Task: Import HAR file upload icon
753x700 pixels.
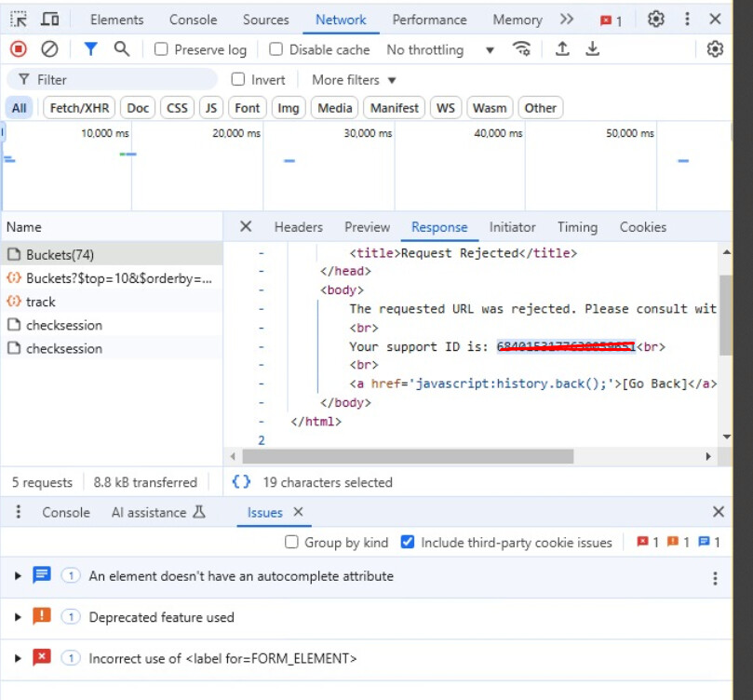Action: click(x=562, y=49)
